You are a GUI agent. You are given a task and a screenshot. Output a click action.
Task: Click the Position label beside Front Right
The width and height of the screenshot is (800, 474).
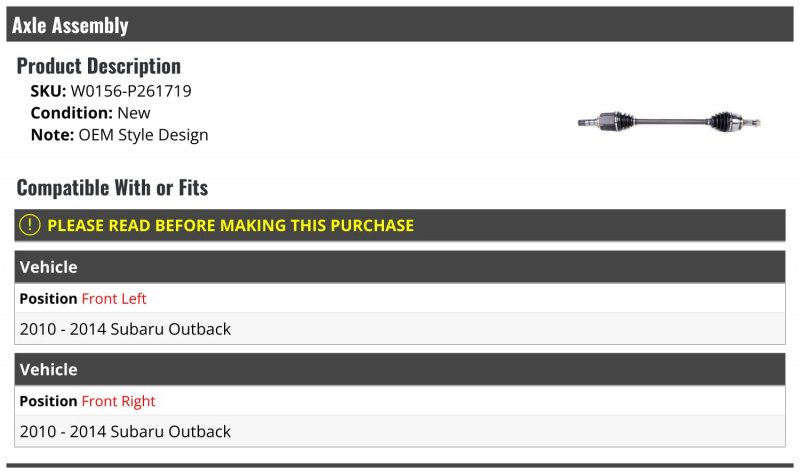click(x=48, y=401)
